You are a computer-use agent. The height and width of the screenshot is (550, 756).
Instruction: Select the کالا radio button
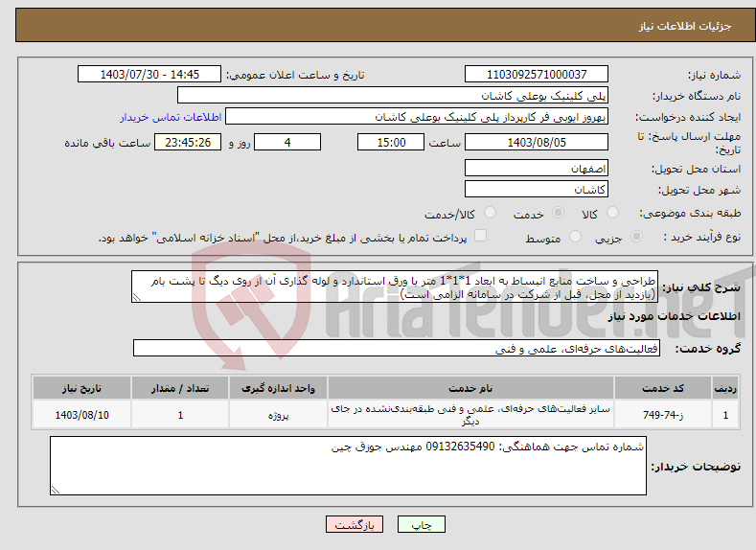click(612, 213)
